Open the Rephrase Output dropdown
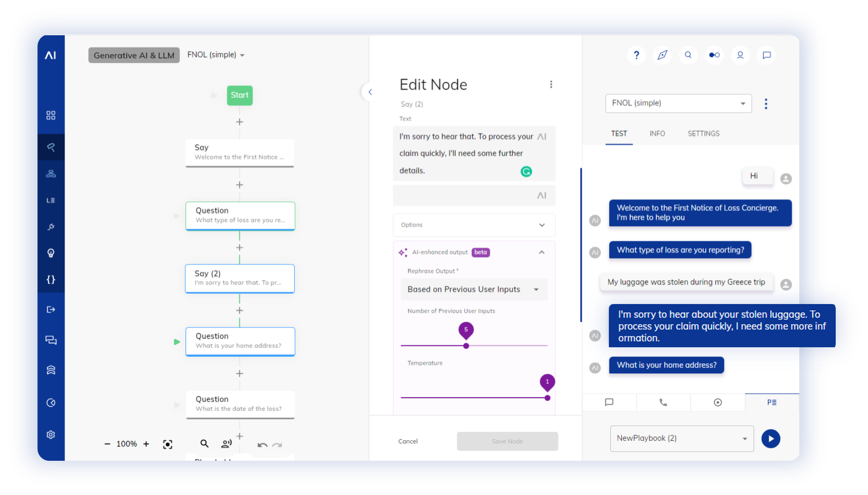Screen dimensions: 868x495 coord(474,289)
